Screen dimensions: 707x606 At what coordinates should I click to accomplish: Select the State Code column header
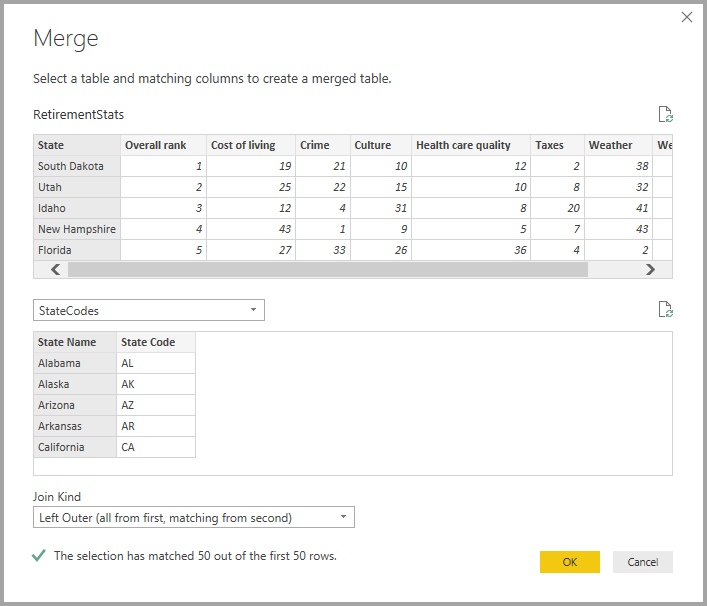156,342
